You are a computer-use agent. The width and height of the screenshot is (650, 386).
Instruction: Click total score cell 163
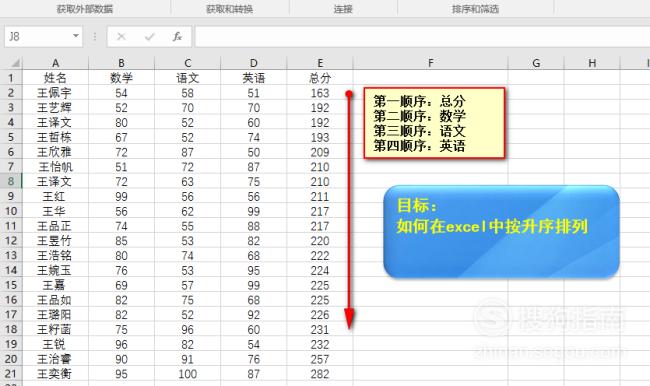[320, 93]
